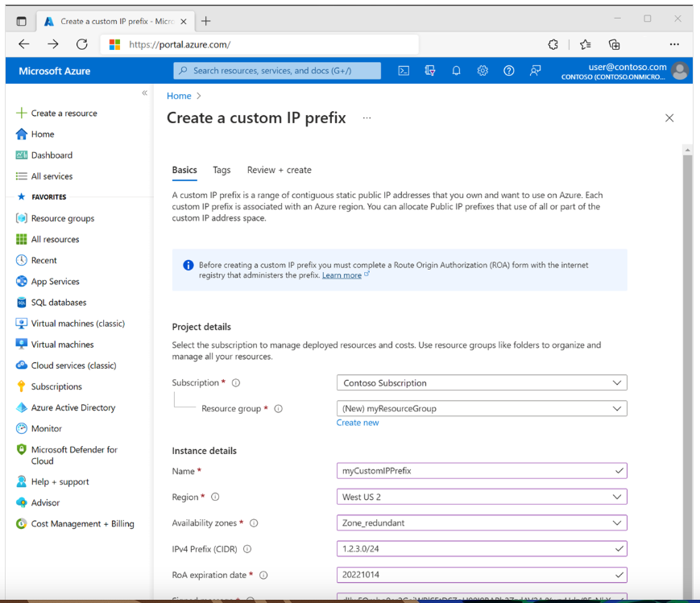Screen dimensions: 700x603
Task: Show info tooltip for Subscription
Action: pos(236,382)
